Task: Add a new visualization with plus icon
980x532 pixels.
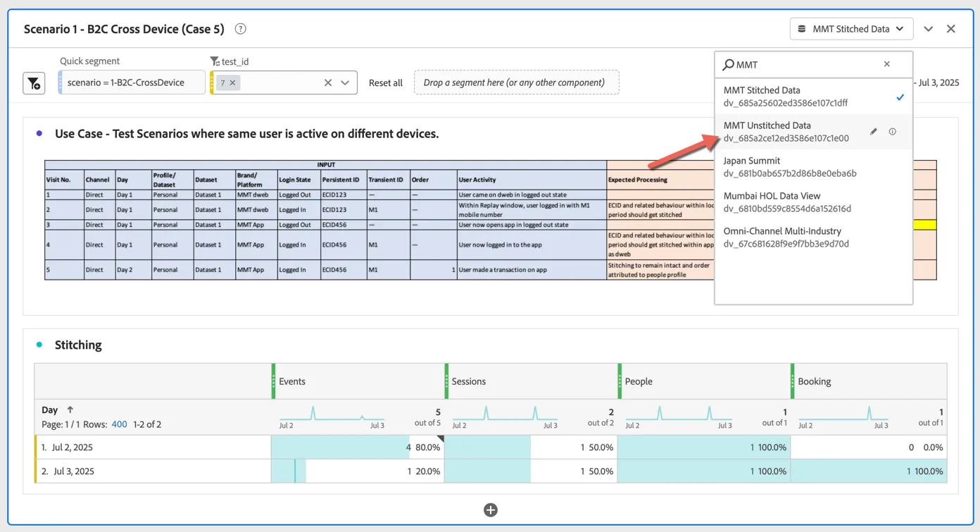Action: 491,509
